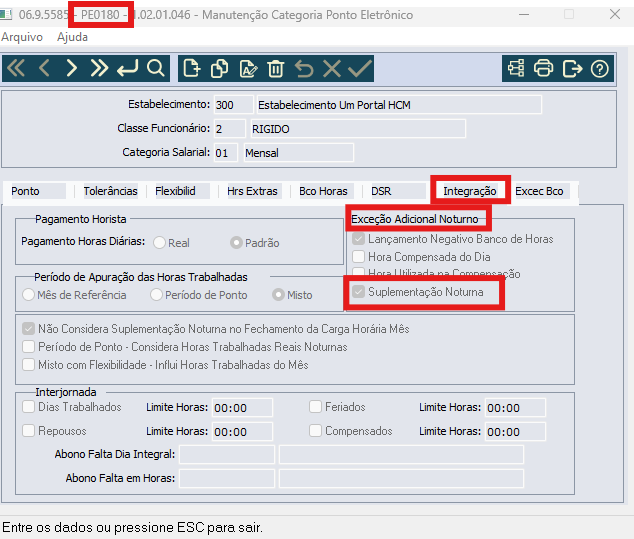This screenshot has width=634, height=539.
Task: Select the Misto radio option
Action: (x=278, y=295)
